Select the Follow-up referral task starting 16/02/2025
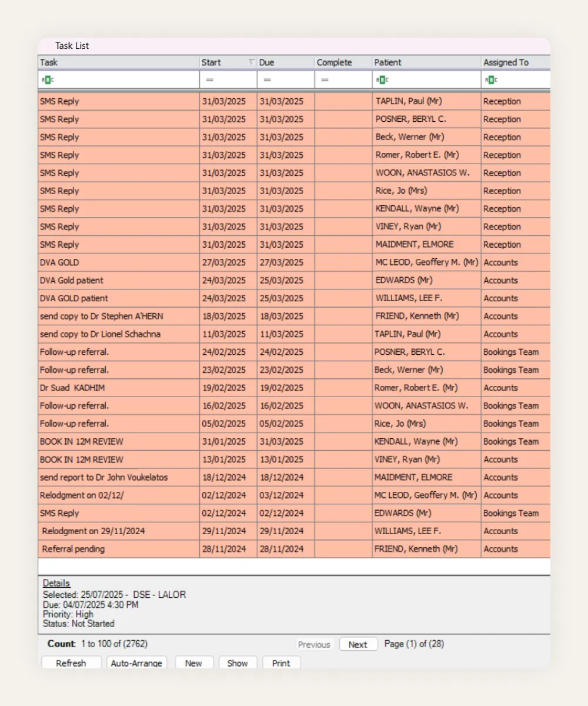588x706 pixels. [x=119, y=405]
